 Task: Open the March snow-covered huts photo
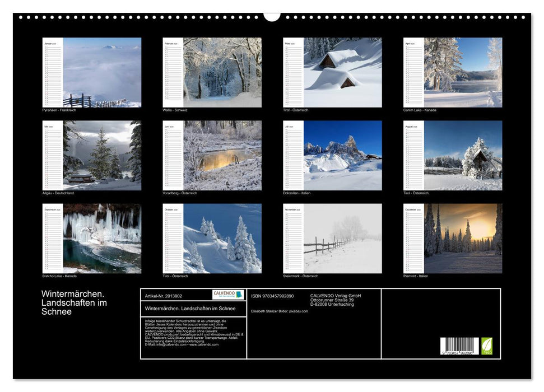point(343,72)
